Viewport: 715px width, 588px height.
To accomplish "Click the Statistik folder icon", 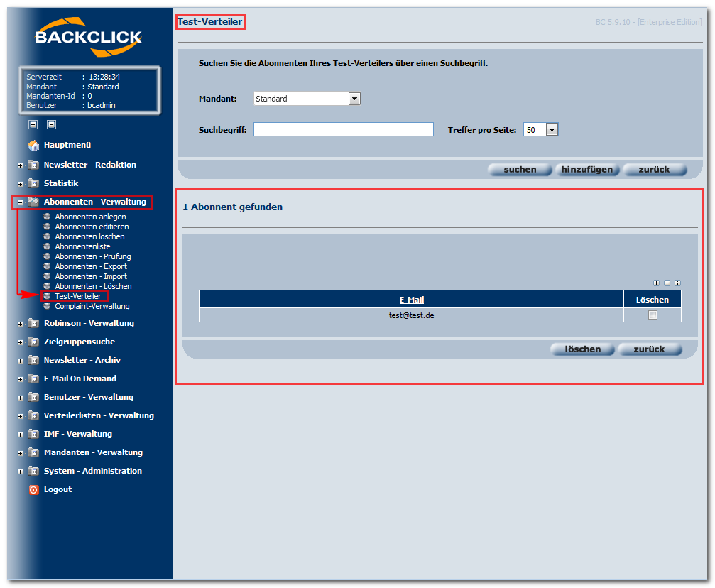I will [33, 183].
